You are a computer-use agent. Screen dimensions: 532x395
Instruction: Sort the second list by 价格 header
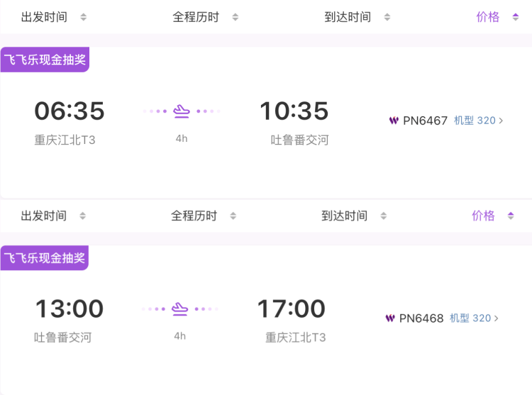[483, 216]
